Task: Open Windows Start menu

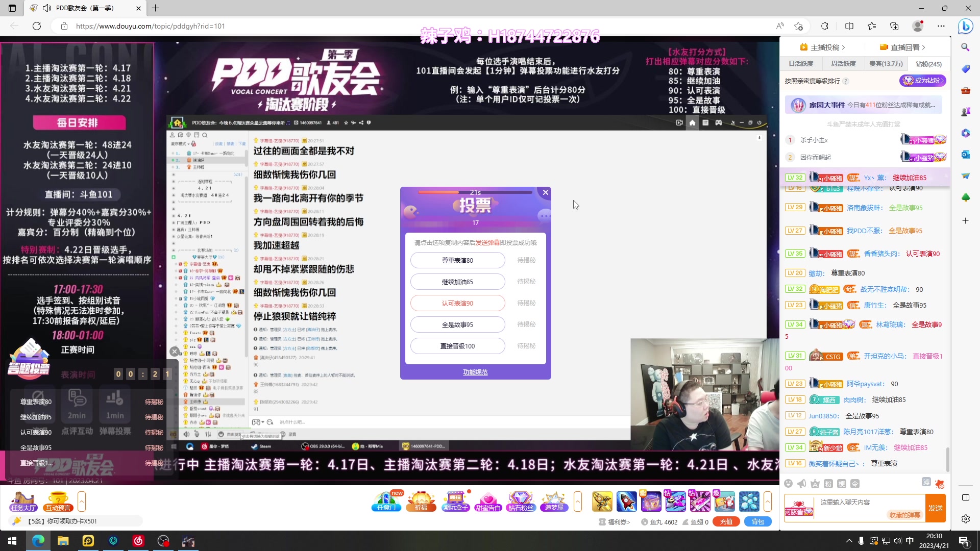Action: pyautogui.click(x=12, y=541)
